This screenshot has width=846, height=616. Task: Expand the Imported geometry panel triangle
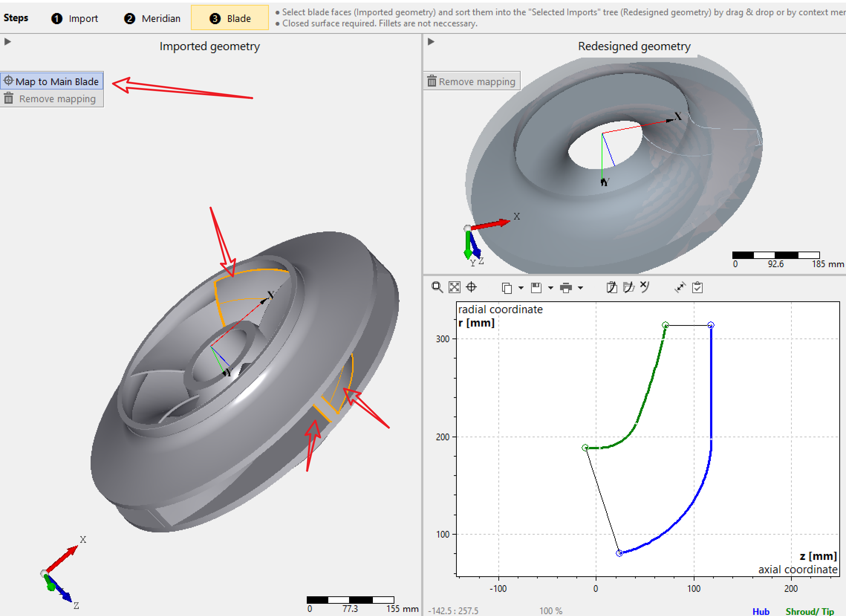[x=7, y=41]
